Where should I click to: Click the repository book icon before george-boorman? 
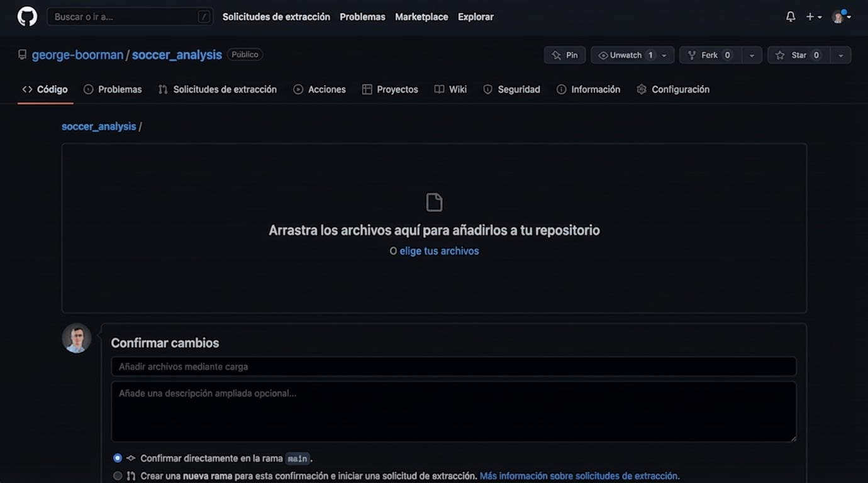point(23,55)
